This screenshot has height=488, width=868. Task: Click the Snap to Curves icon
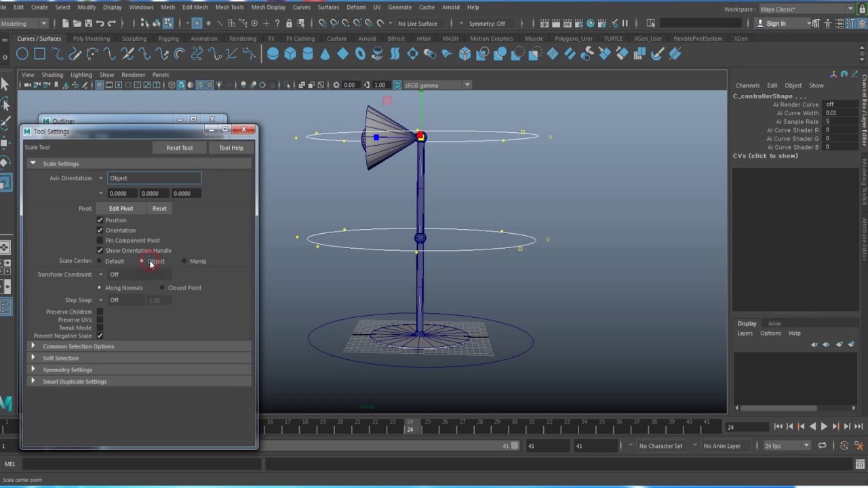[x=334, y=23]
